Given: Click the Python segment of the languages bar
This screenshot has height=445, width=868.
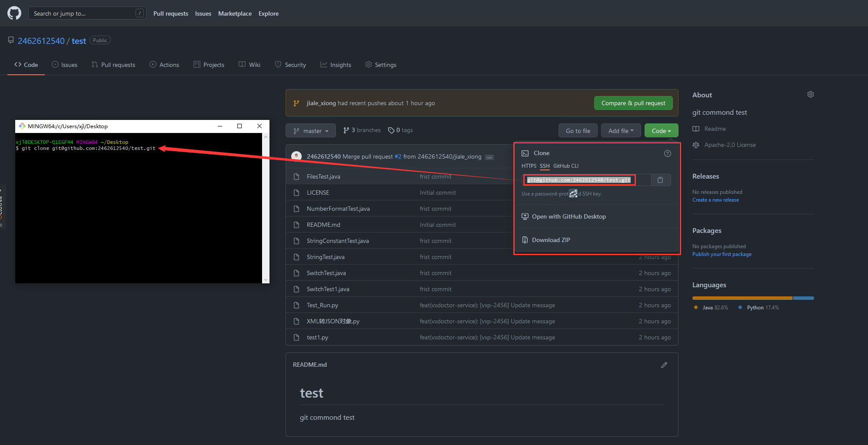Looking at the screenshot, I should coord(803,298).
